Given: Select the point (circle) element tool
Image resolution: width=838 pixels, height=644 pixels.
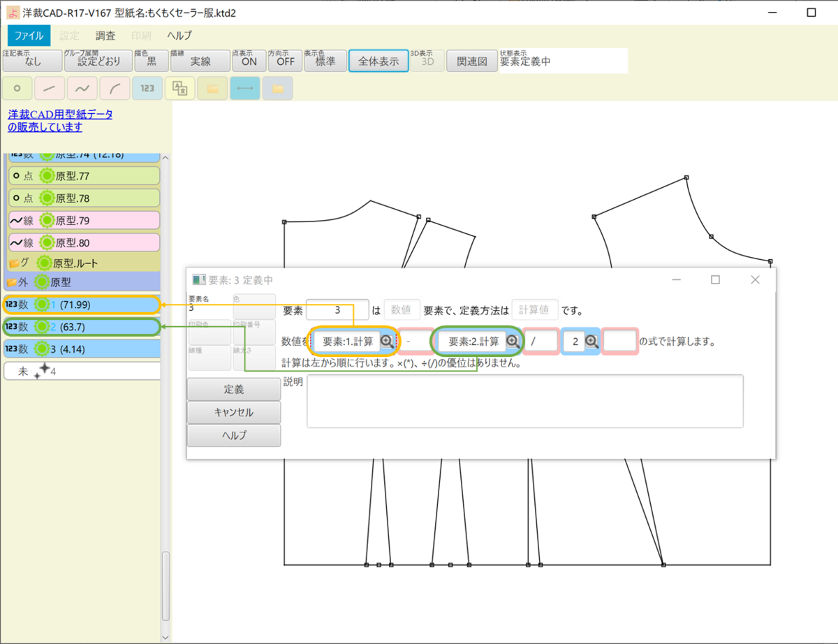Looking at the screenshot, I should click(x=18, y=89).
